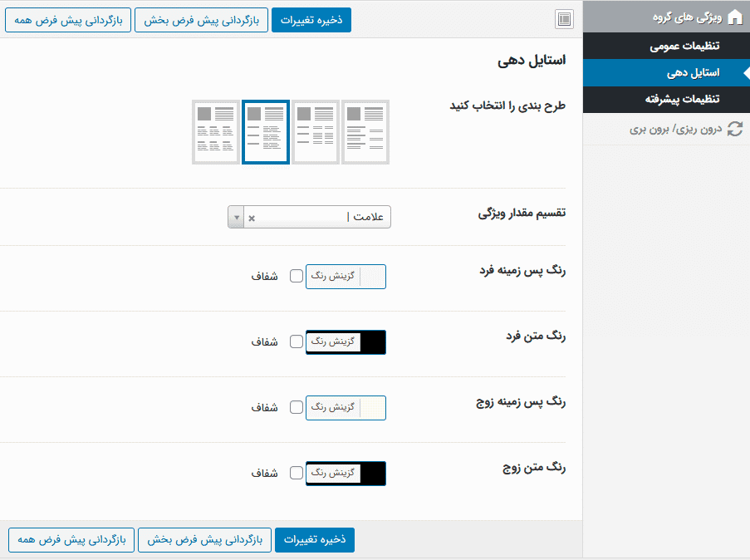Choose the blue highlighted layout thumbnail
The height and width of the screenshot is (560, 750).
(266, 132)
